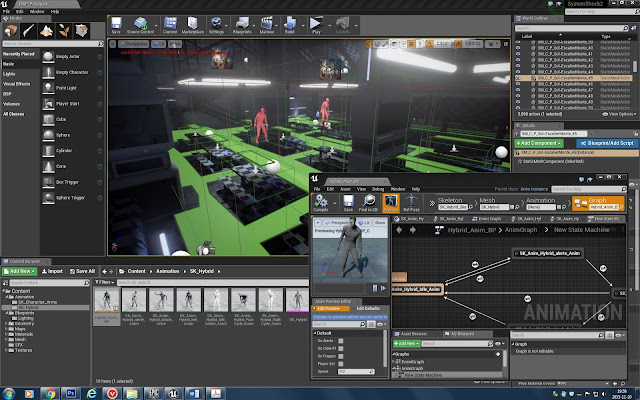
Task: Open the View Options dropdown in World Outliner
Action: [x=619, y=114]
